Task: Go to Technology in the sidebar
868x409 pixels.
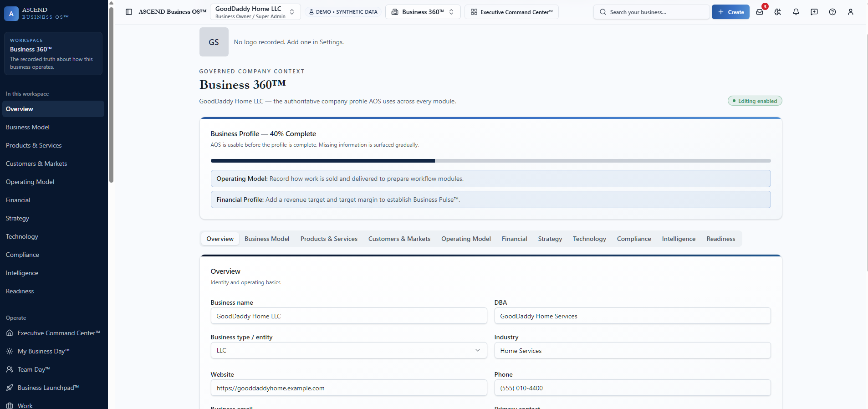Action: (53, 236)
